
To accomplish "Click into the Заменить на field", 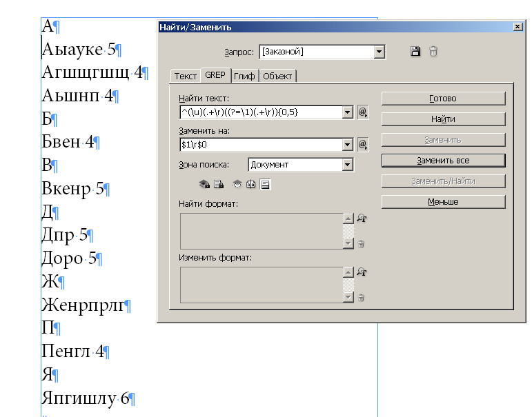I will pos(261,145).
